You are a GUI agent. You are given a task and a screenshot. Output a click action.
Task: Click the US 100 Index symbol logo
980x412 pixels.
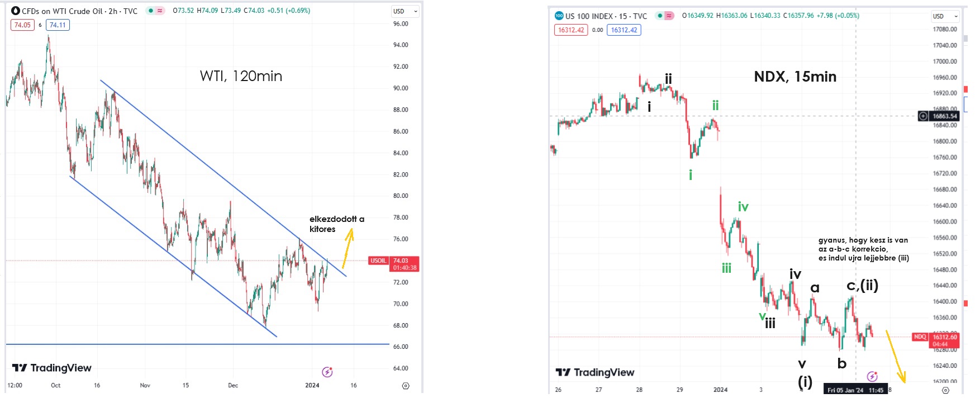[x=559, y=16]
